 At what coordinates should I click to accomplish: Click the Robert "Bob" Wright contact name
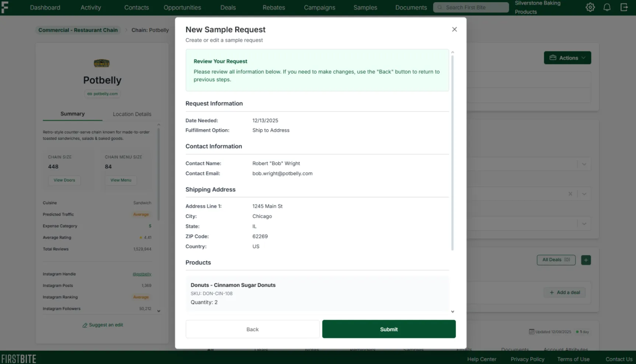pos(276,164)
